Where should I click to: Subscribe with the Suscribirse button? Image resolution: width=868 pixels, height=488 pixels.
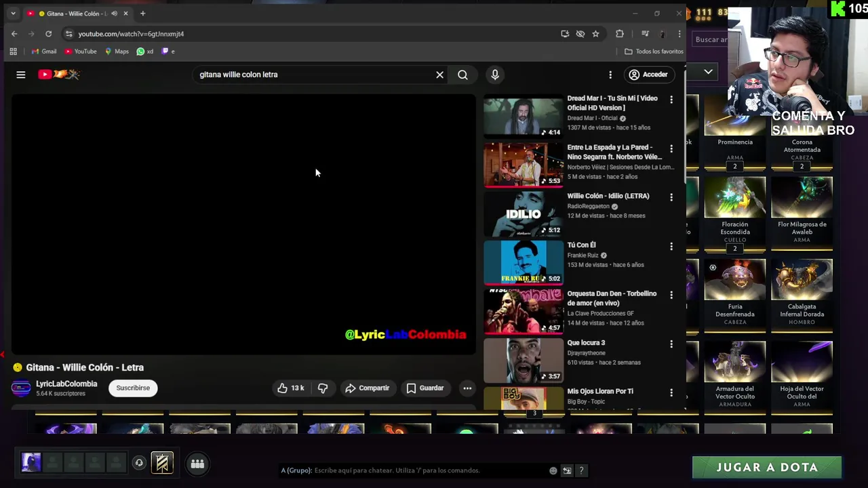pyautogui.click(x=133, y=388)
